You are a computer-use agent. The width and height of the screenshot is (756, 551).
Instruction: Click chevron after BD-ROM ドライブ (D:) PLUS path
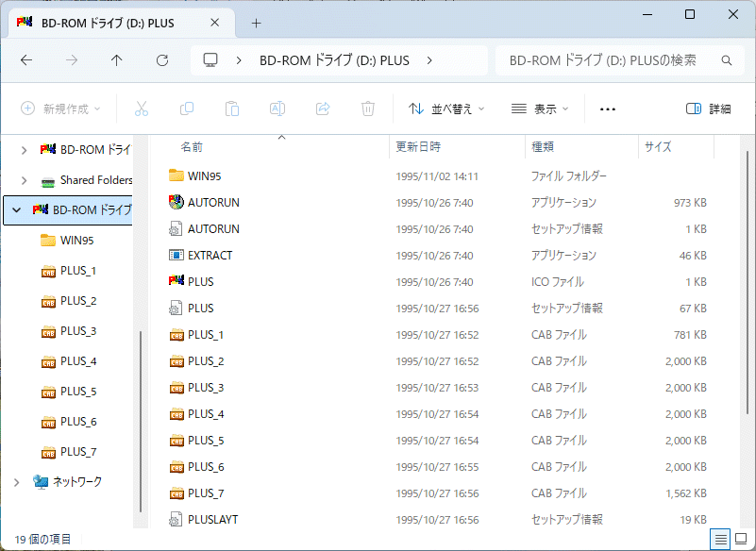pos(429,60)
